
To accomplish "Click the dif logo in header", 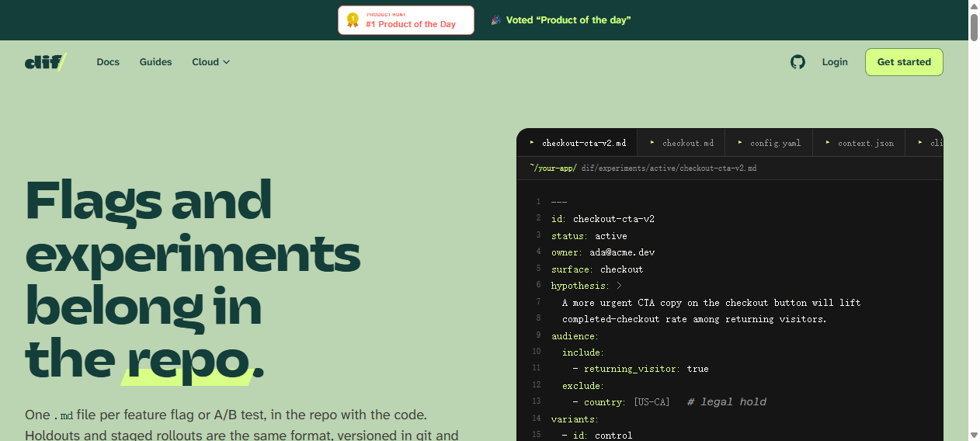I will 46,62.
